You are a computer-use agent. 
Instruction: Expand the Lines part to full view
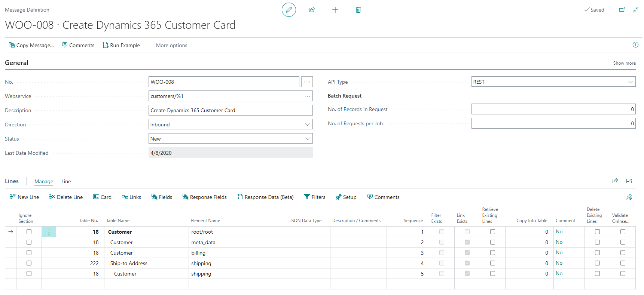pos(629,181)
